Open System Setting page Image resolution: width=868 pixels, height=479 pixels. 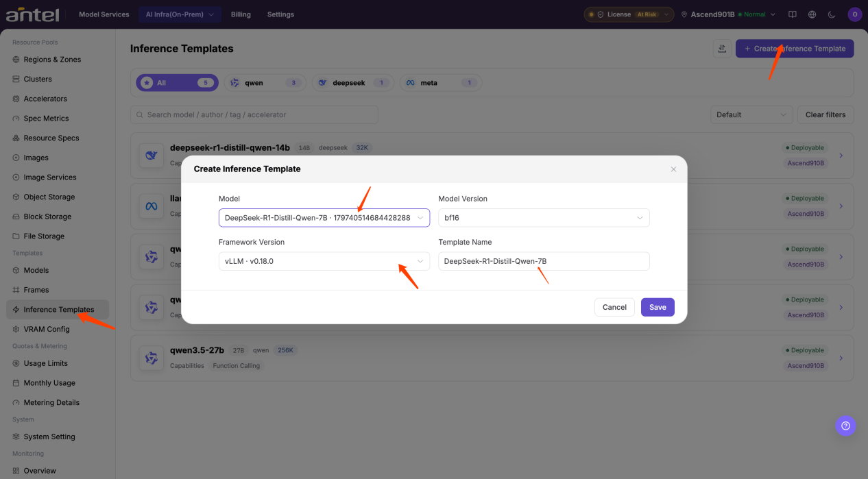pos(58,437)
